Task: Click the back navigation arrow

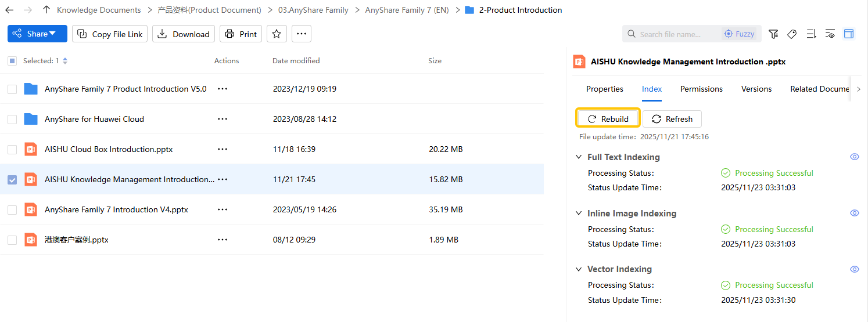Action: 9,10
